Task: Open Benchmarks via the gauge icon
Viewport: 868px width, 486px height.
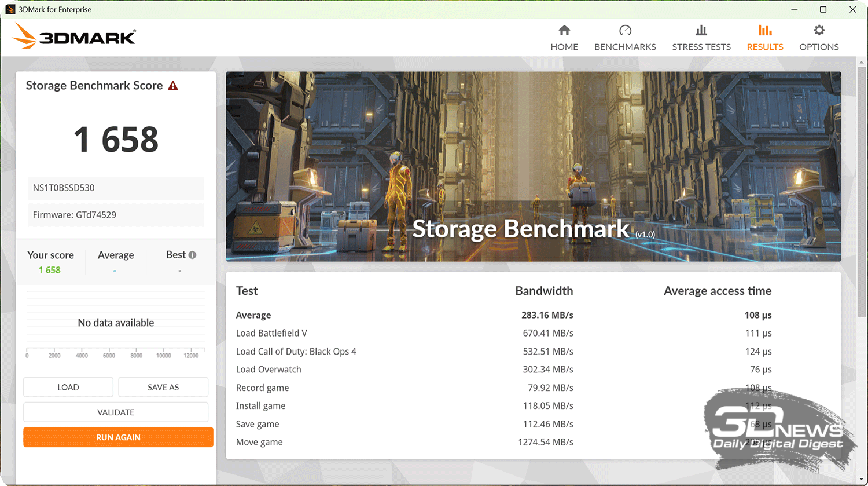Action: [625, 31]
